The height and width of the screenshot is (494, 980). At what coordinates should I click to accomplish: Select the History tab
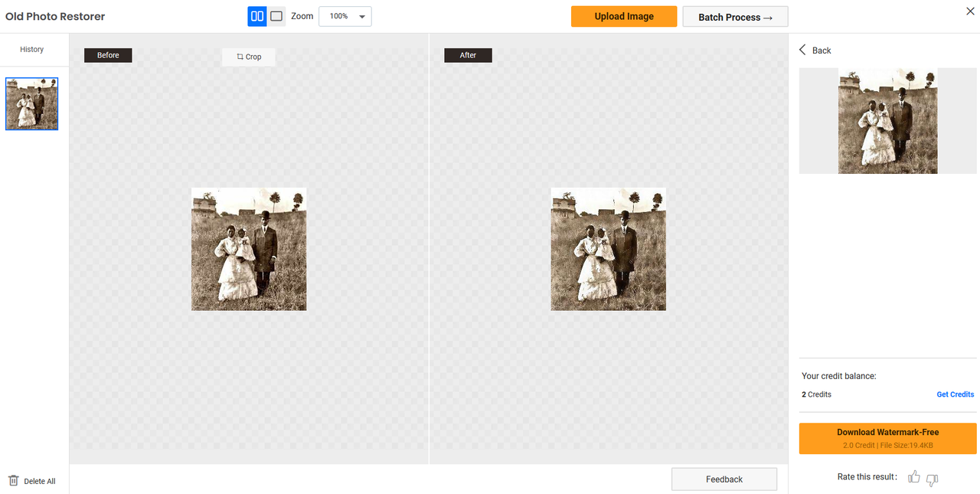click(32, 49)
